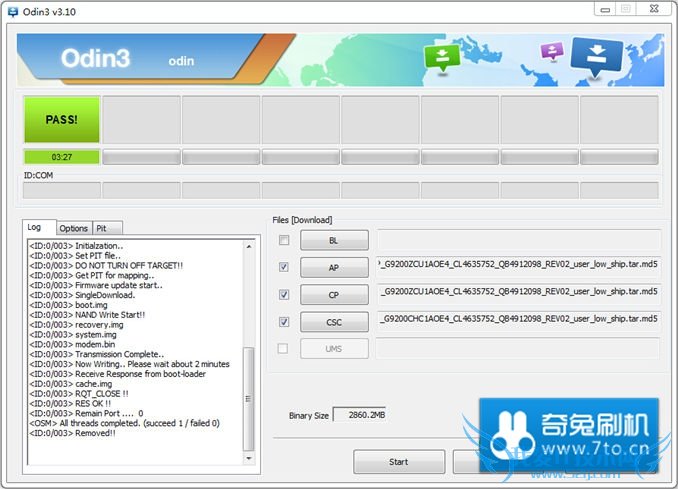Uncheck the CP file checkbox
678x489 pixels.
pyautogui.click(x=284, y=294)
